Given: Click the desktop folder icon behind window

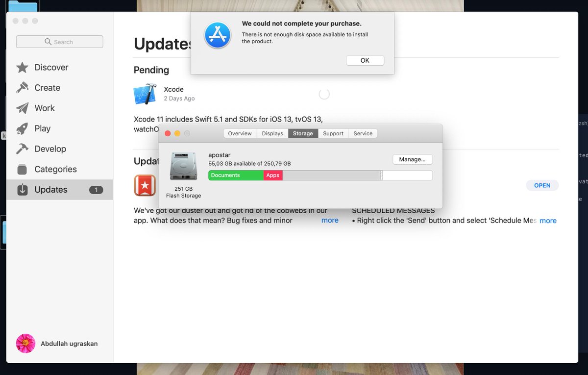Looking at the screenshot, I should [x=23, y=6].
